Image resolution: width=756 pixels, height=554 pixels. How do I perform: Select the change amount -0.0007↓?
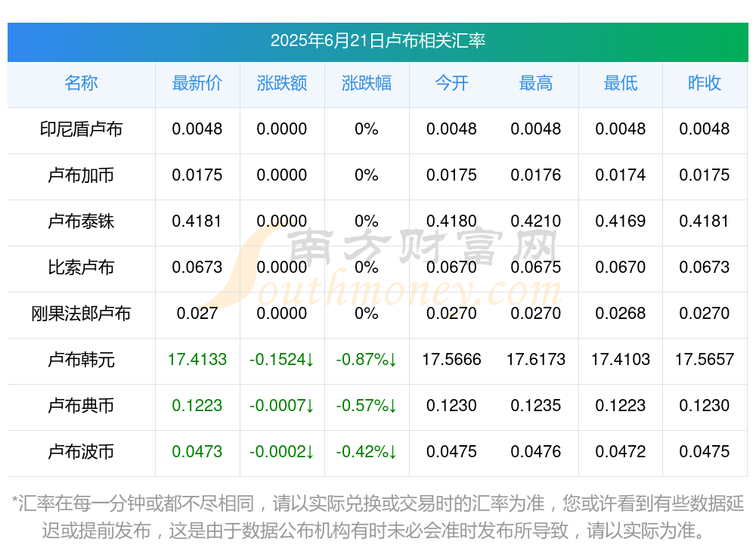point(282,406)
